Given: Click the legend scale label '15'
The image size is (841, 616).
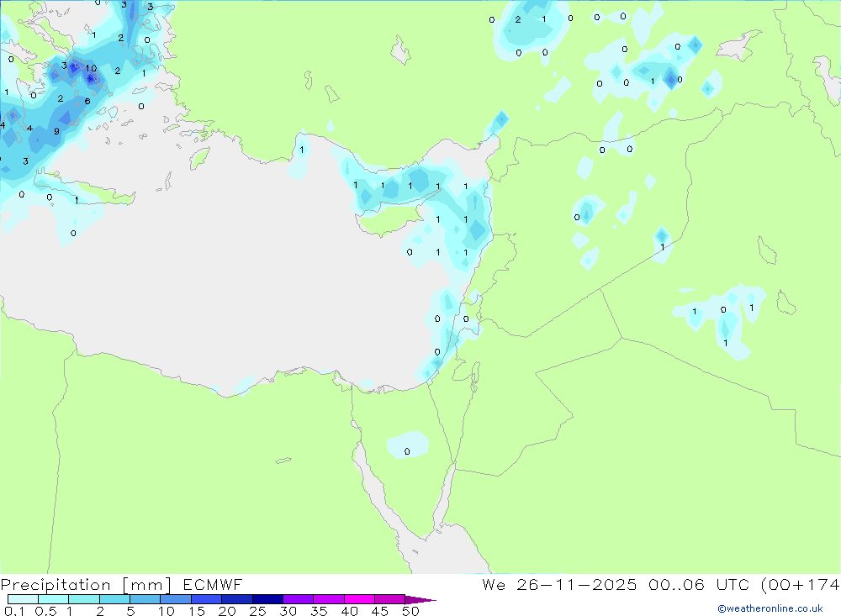Looking at the screenshot, I should click(196, 611).
